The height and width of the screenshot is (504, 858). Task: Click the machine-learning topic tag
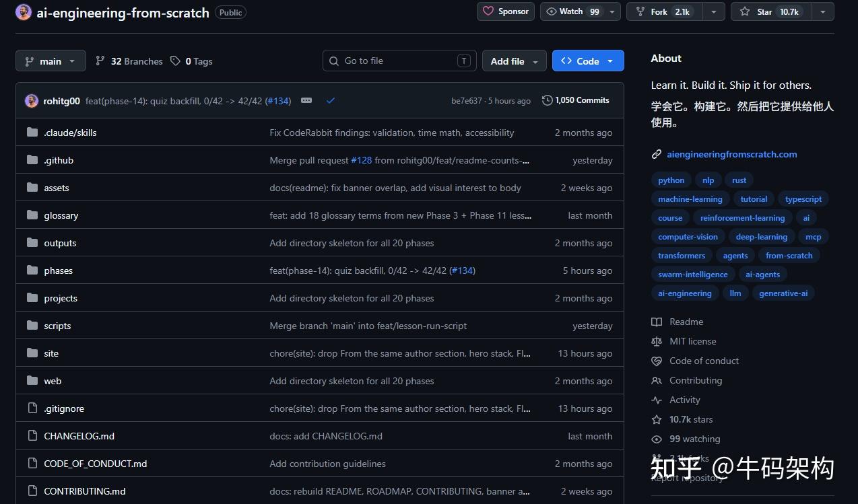(x=690, y=199)
